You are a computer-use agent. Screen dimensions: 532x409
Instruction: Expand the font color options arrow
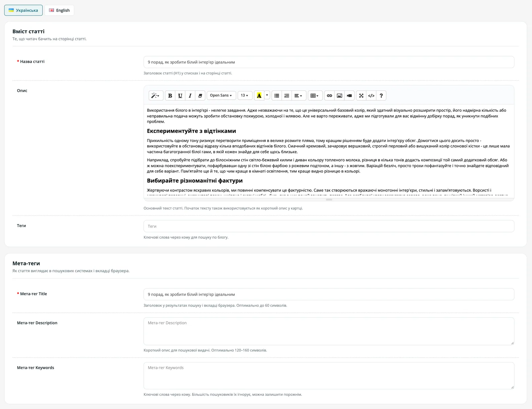[x=267, y=96]
